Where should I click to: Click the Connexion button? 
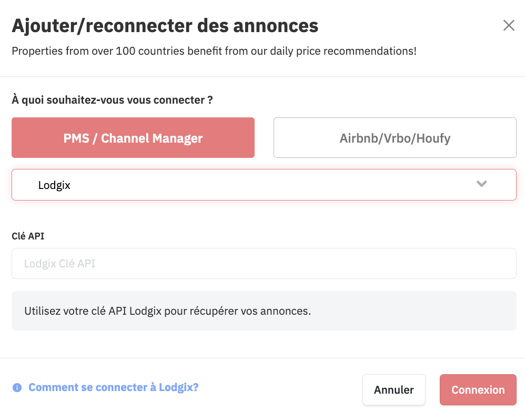pos(478,390)
